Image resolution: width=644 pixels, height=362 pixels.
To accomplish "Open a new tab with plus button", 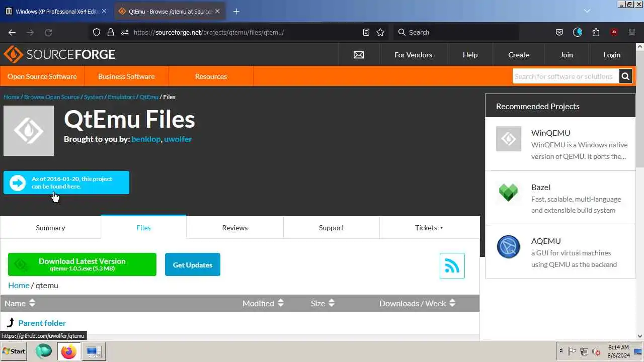I will pos(236,11).
